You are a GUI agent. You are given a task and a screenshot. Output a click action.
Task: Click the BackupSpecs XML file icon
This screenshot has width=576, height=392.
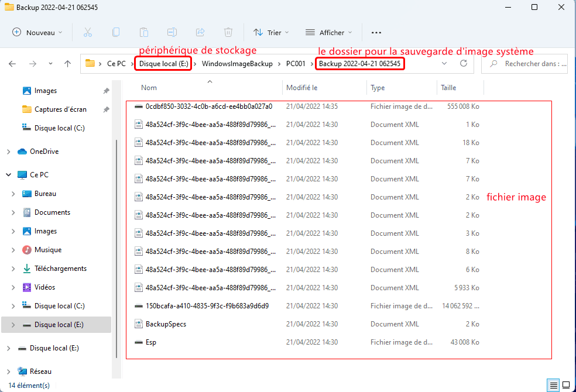coord(139,324)
